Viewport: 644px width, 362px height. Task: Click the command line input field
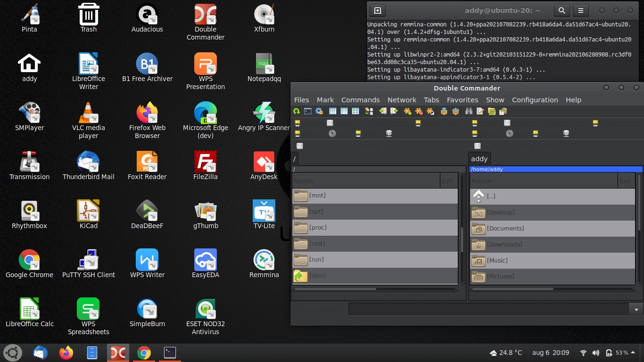point(489,309)
